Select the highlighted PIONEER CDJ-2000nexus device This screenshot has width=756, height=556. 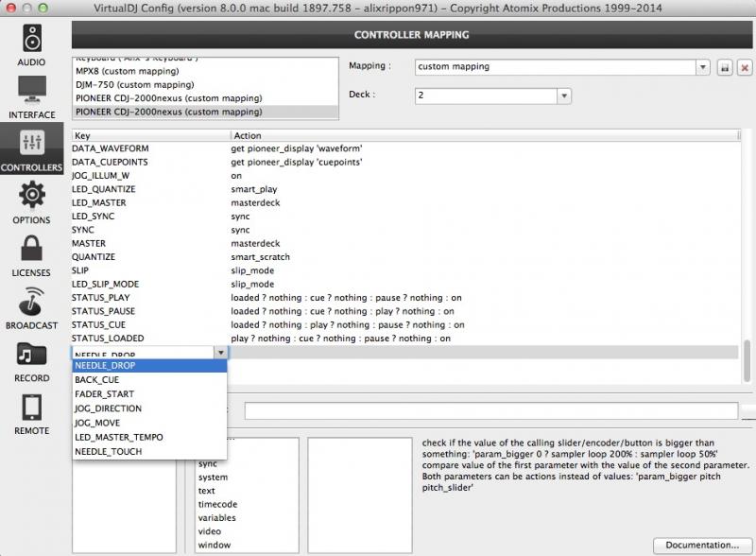205,112
